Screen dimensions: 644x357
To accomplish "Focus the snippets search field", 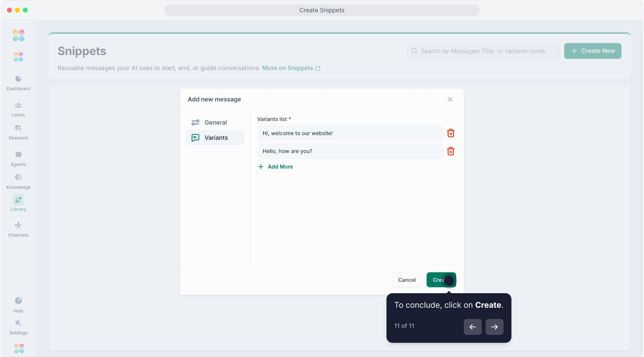I will click(483, 51).
